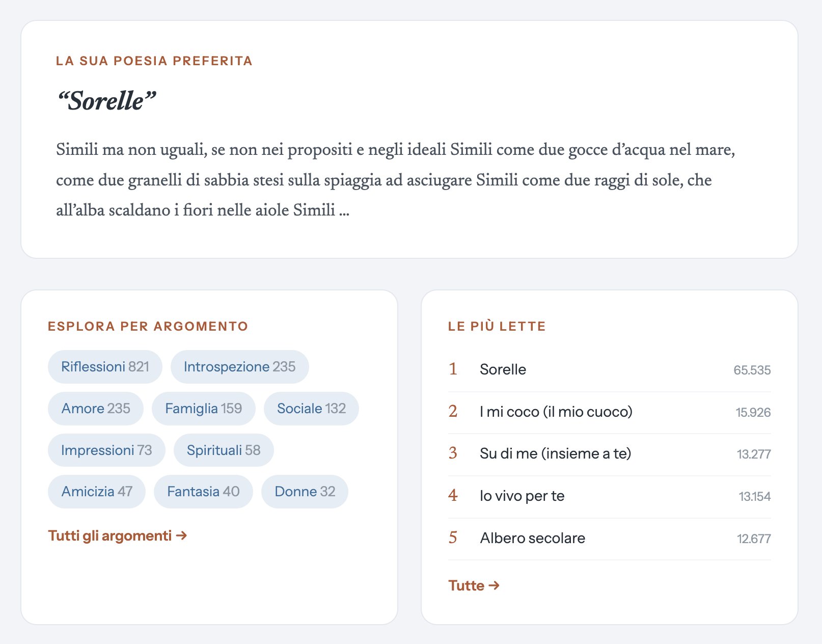Click the Sorelle poem excerpt text
Image resolution: width=822 pixels, height=644 pixels.
[396, 180]
